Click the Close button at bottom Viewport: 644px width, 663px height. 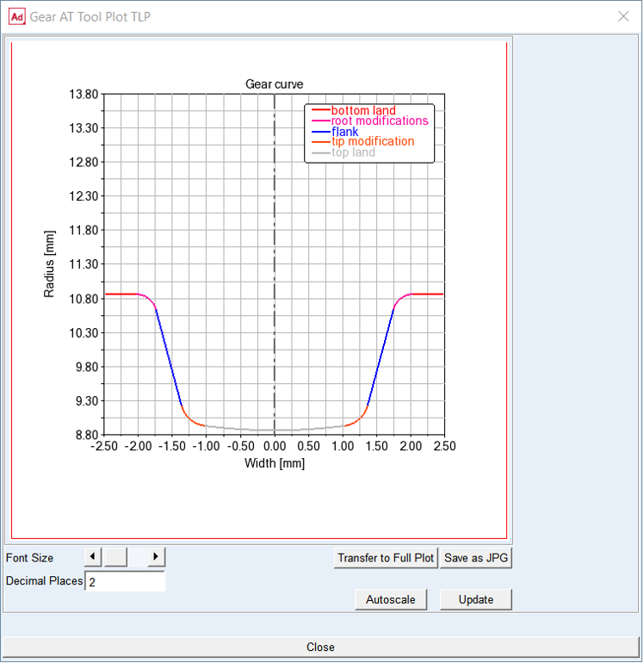click(320, 647)
